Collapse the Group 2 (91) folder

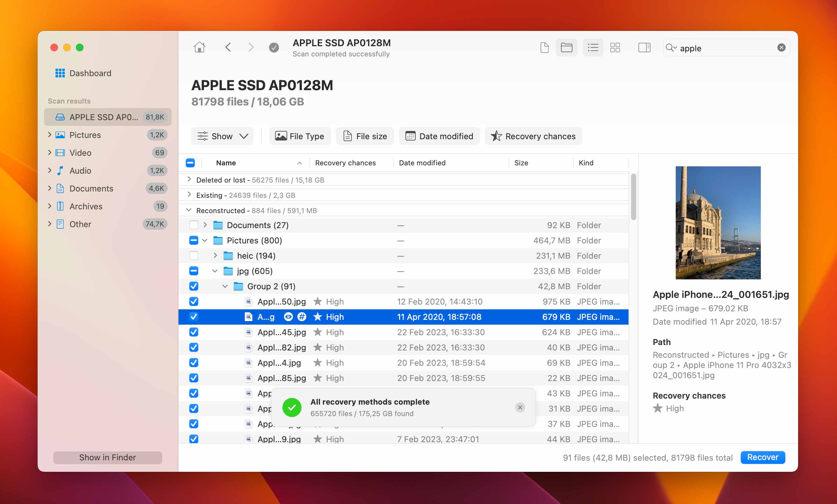[225, 286]
